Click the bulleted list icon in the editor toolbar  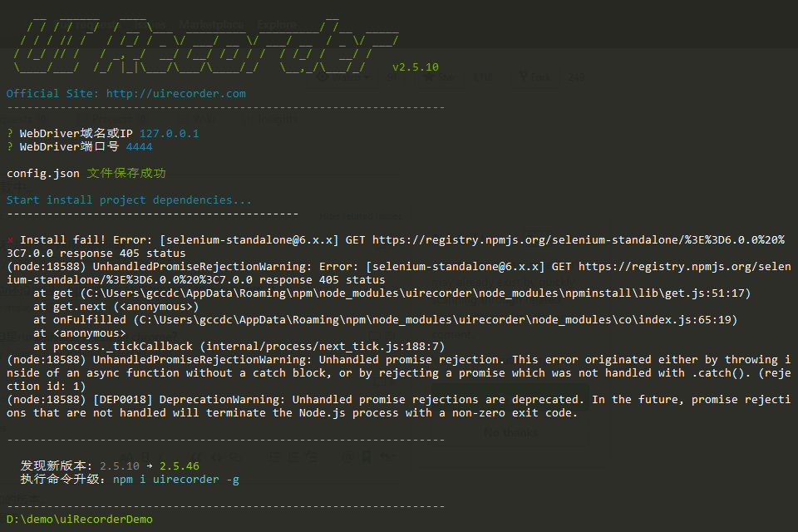[x=274, y=456]
